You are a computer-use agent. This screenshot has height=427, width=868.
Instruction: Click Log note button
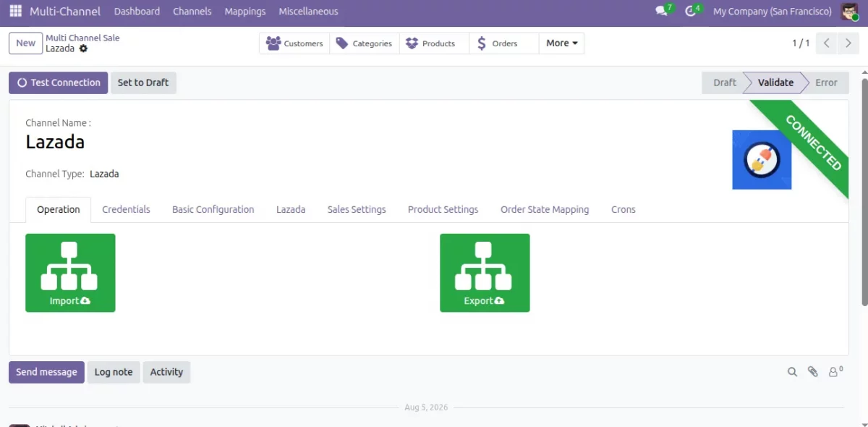[114, 372]
